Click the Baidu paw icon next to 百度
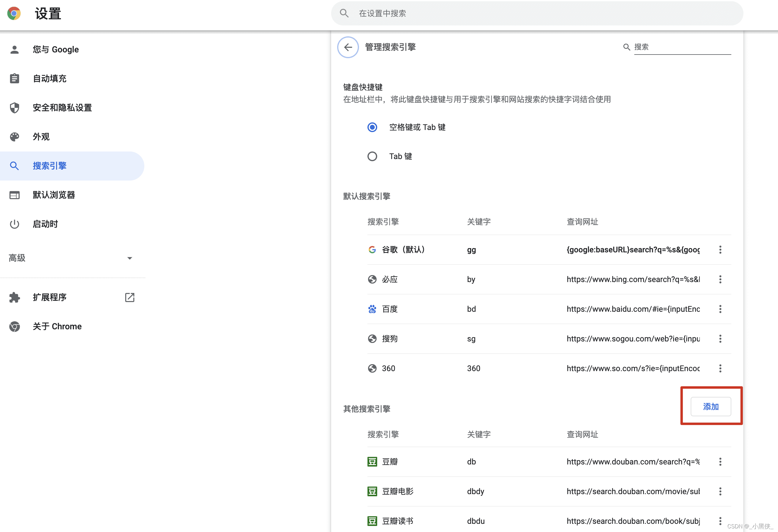 tap(372, 309)
